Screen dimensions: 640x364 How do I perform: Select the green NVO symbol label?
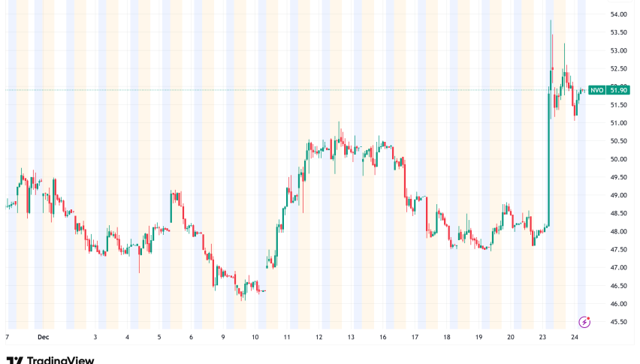pos(596,90)
